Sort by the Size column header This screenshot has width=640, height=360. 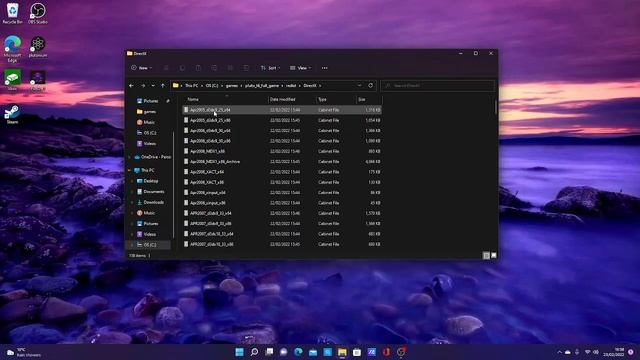(369, 99)
